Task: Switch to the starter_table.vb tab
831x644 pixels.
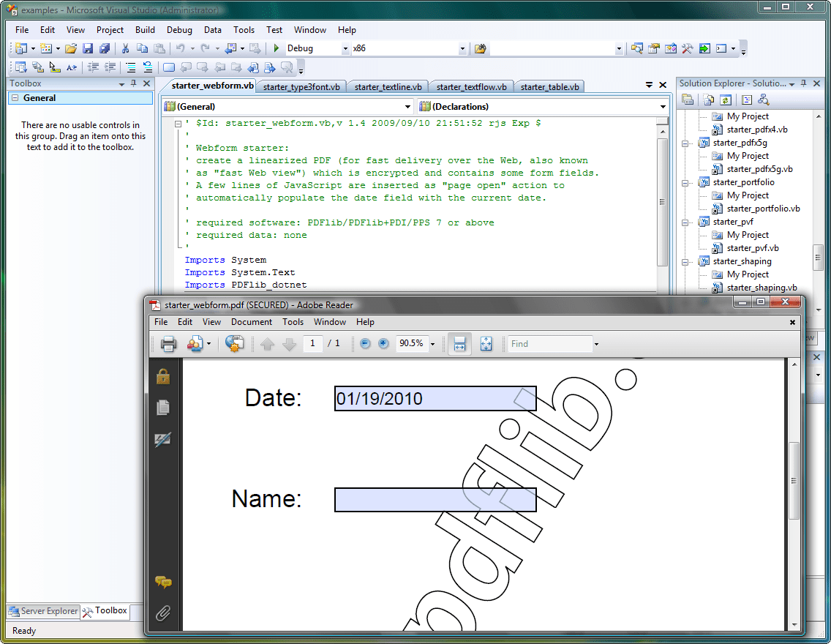Action: [x=549, y=86]
